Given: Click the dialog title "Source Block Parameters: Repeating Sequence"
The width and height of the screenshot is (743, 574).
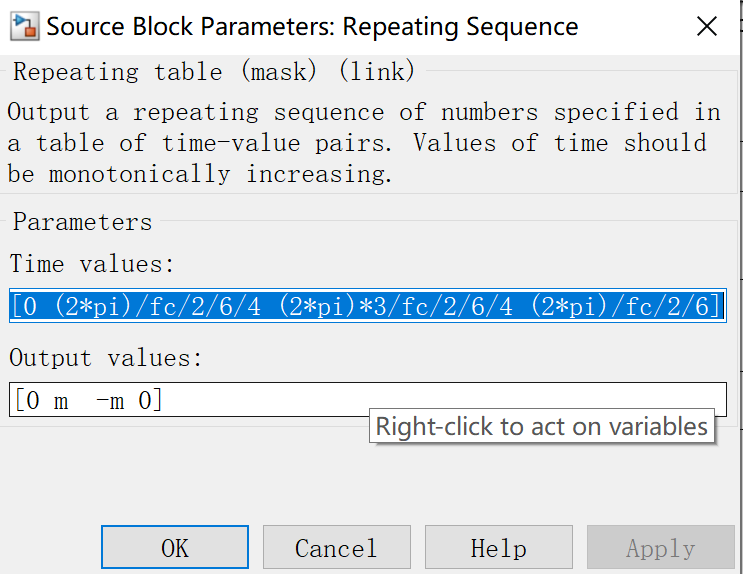Looking at the screenshot, I should coord(312,27).
